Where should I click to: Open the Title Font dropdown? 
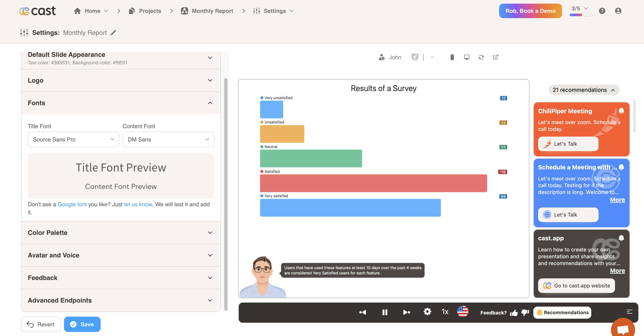[73, 139]
